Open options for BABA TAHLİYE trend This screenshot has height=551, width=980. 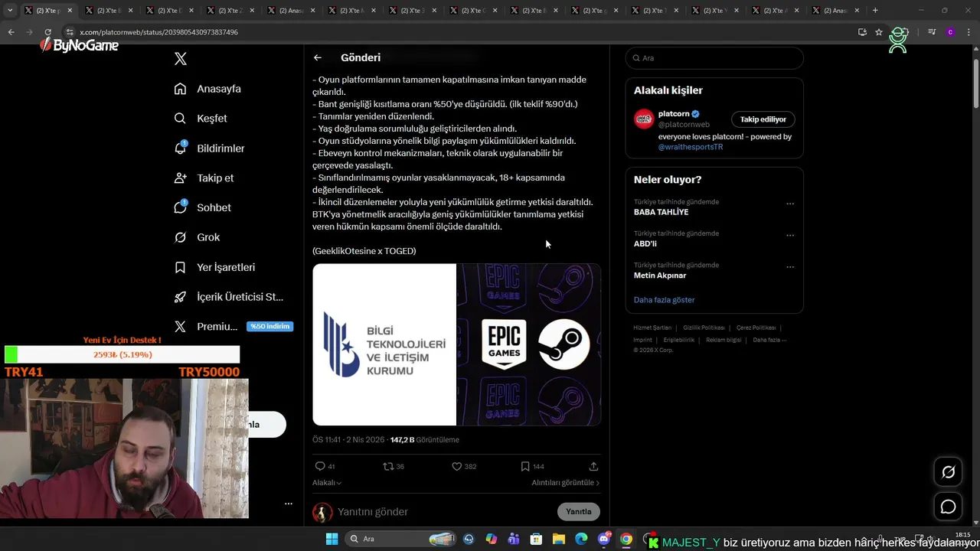click(790, 204)
